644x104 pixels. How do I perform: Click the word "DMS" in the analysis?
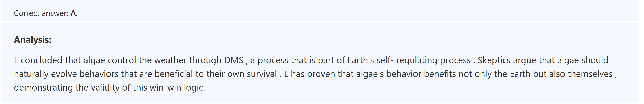(x=233, y=60)
